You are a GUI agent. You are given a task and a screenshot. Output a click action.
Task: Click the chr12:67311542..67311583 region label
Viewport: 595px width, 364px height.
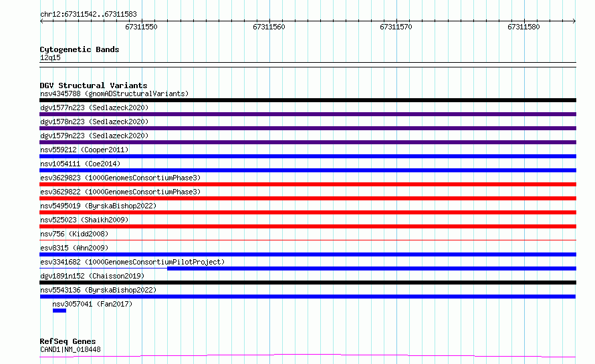(x=88, y=15)
